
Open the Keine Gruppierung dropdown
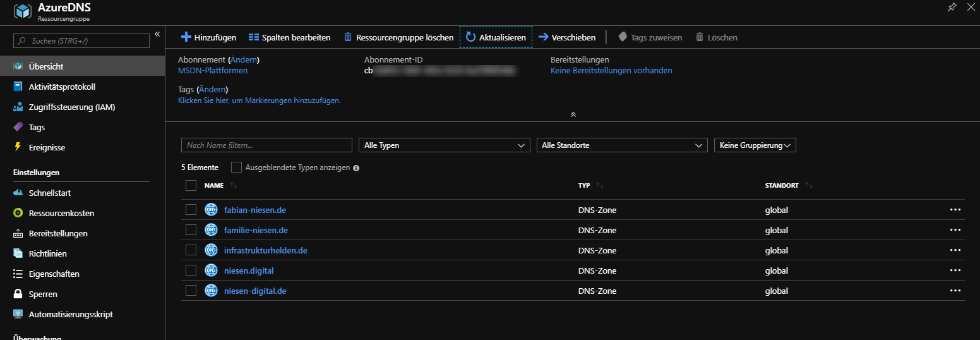click(755, 145)
